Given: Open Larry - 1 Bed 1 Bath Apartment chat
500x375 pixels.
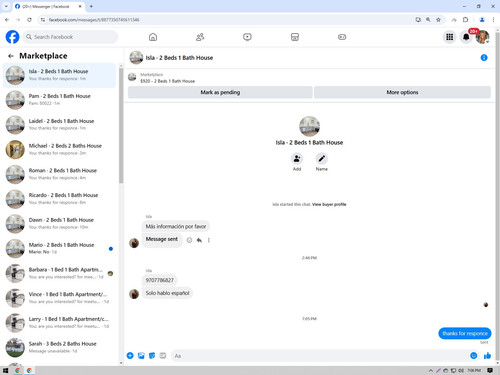Looking at the screenshot, I should (59, 322).
